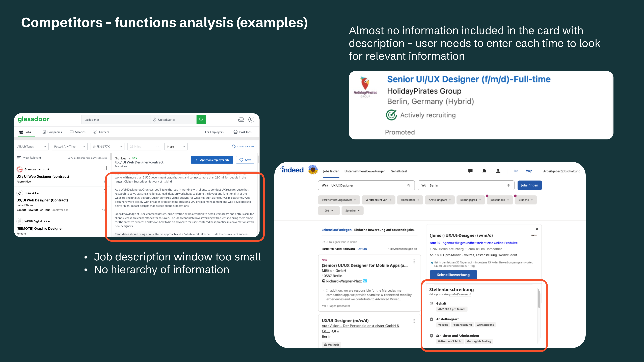Screen dimensions: 644x362
Task: Save the Granicus job with heart button
Action: (245, 160)
